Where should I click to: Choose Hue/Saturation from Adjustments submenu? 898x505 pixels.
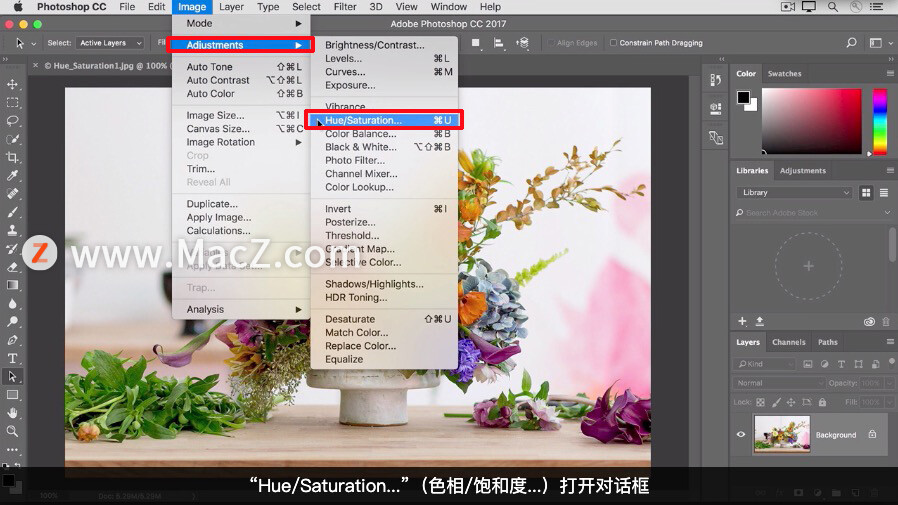(x=384, y=120)
